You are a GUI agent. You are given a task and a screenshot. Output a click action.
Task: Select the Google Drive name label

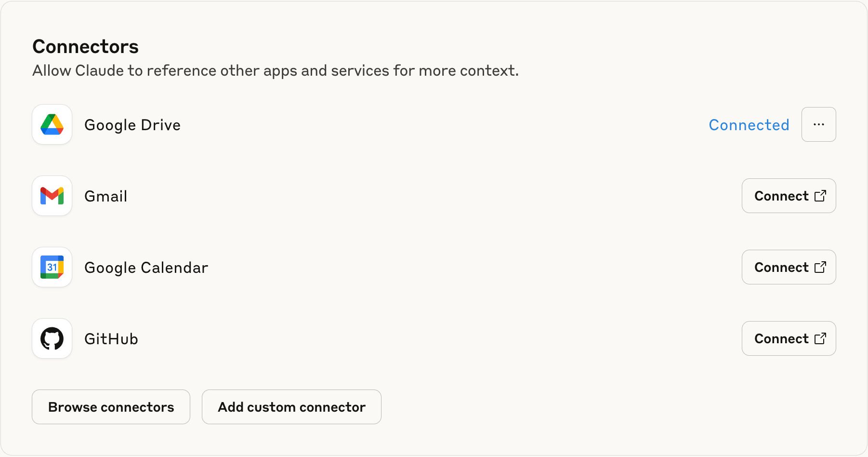click(x=132, y=125)
